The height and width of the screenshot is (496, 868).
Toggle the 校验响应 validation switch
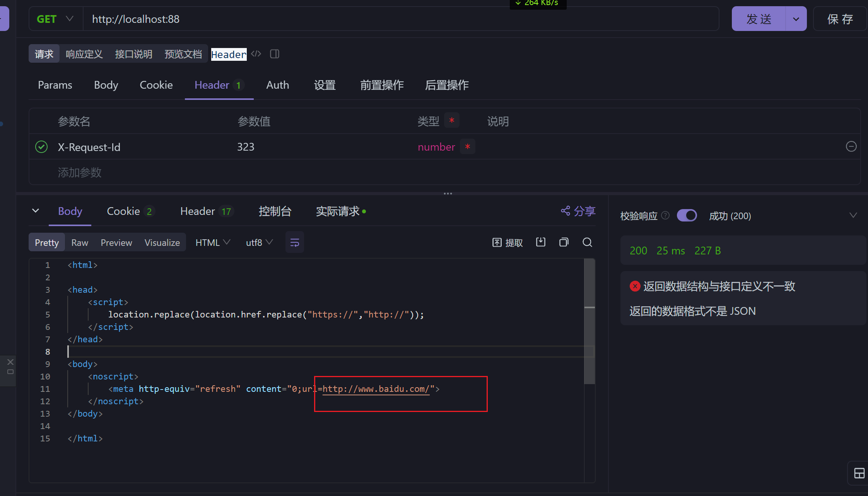click(x=687, y=215)
